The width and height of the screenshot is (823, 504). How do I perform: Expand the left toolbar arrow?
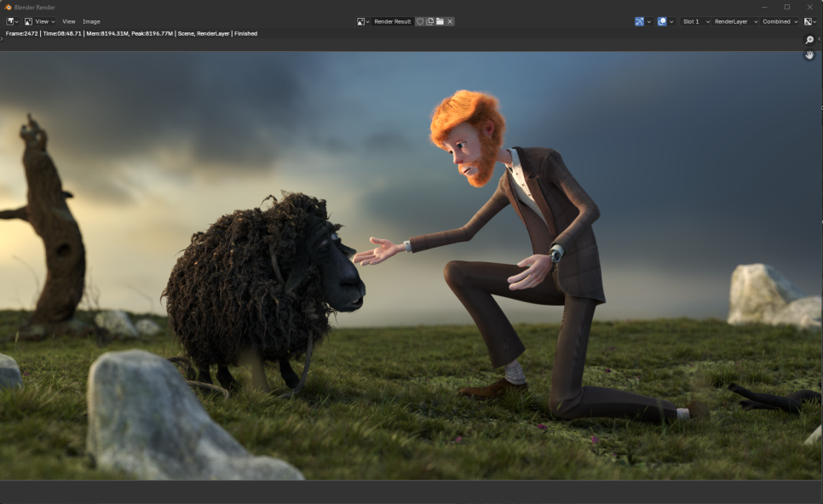(2, 39)
